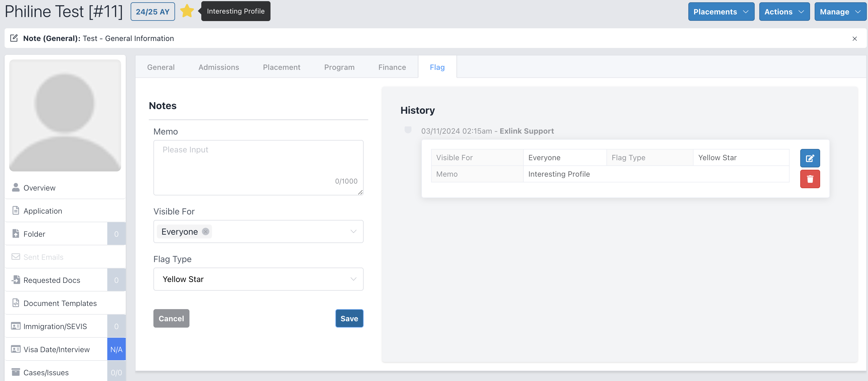This screenshot has width=868, height=381.
Task: Click the note edit pencil icon
Action: (14, 38)
